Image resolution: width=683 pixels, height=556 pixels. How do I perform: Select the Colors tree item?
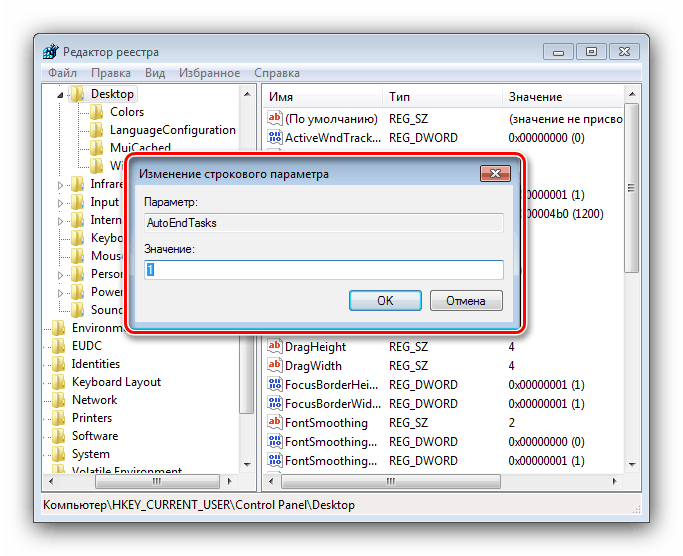pyautogui.click(x=127, y=112)
